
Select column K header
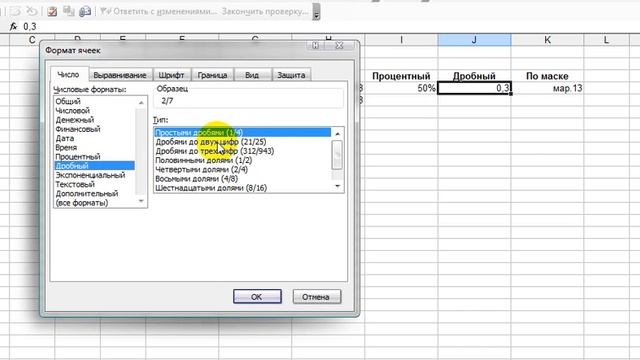pos(547,40)
